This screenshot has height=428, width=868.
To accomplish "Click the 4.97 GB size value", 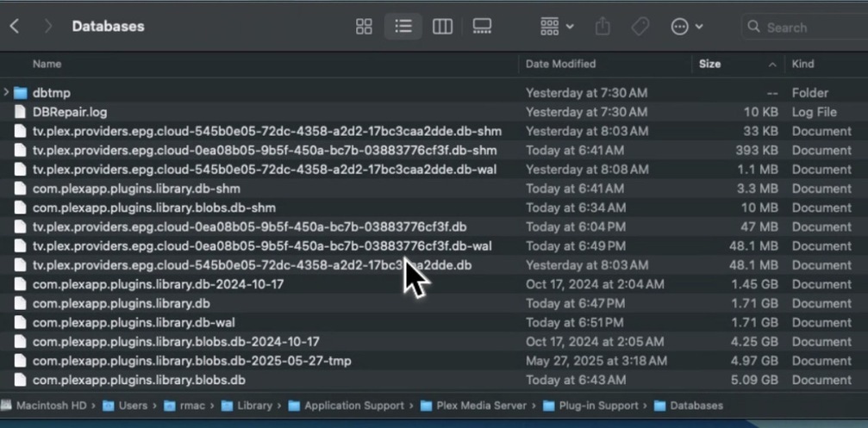I will [754, 361].
